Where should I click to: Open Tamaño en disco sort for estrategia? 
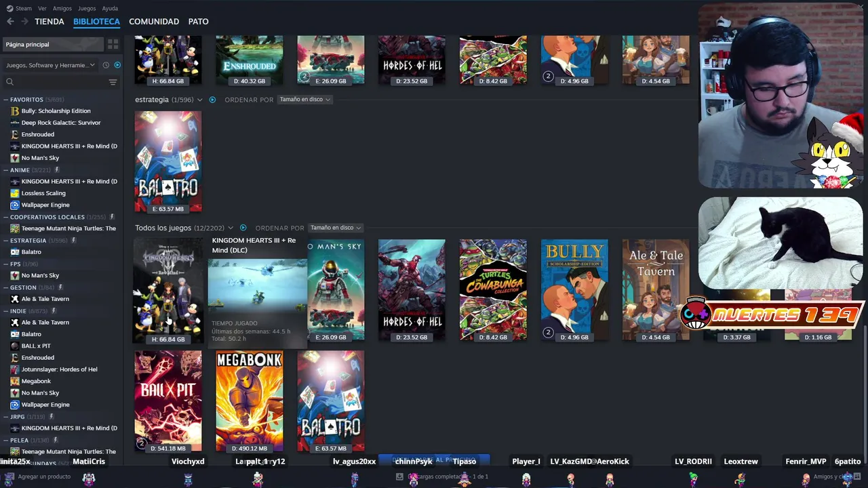click(304, 100)
